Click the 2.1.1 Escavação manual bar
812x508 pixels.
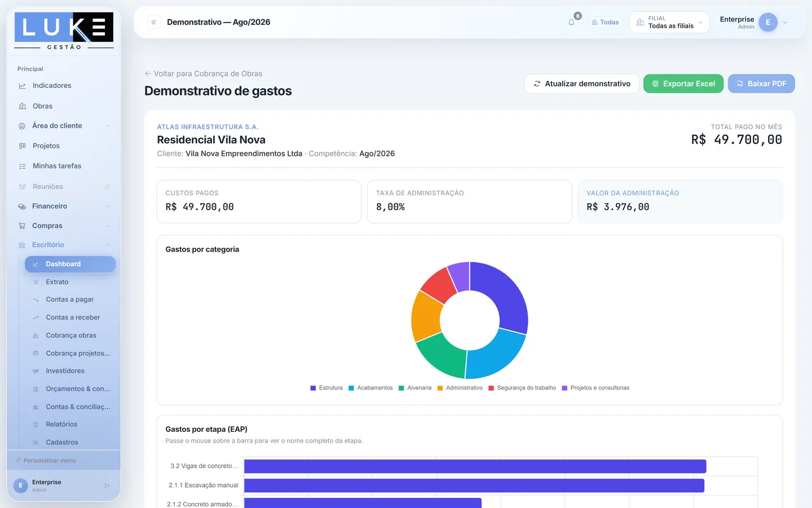coord(474,485)
